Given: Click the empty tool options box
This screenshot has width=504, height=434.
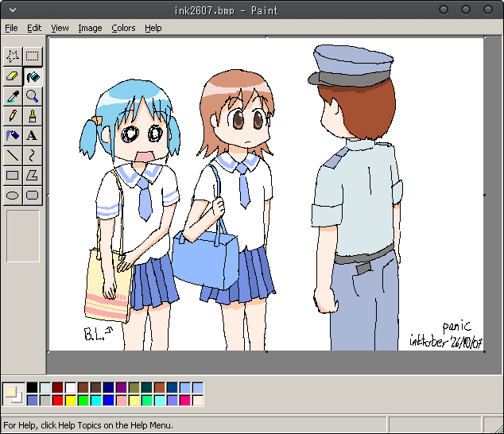Looking at the screenshot, I should click(23, 236).
